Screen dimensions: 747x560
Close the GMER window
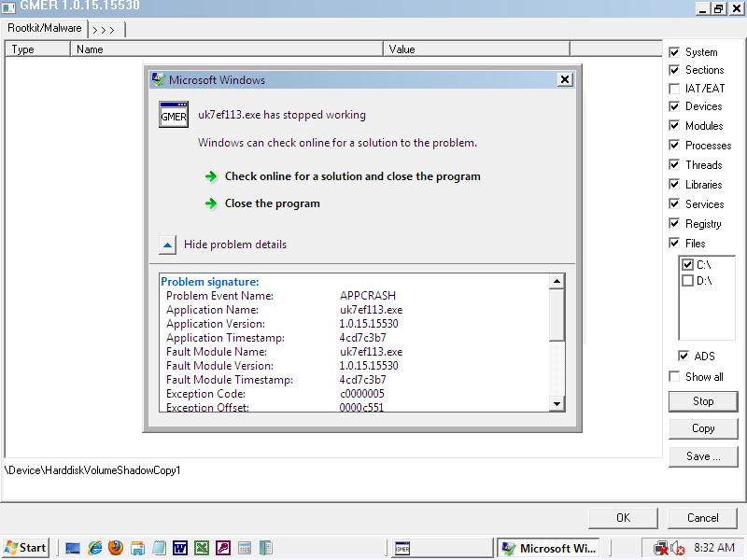coord(736,8)
